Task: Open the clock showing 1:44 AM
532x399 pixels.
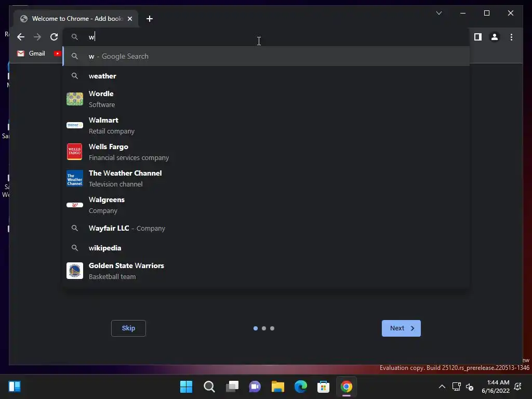Action: [495, 387]
